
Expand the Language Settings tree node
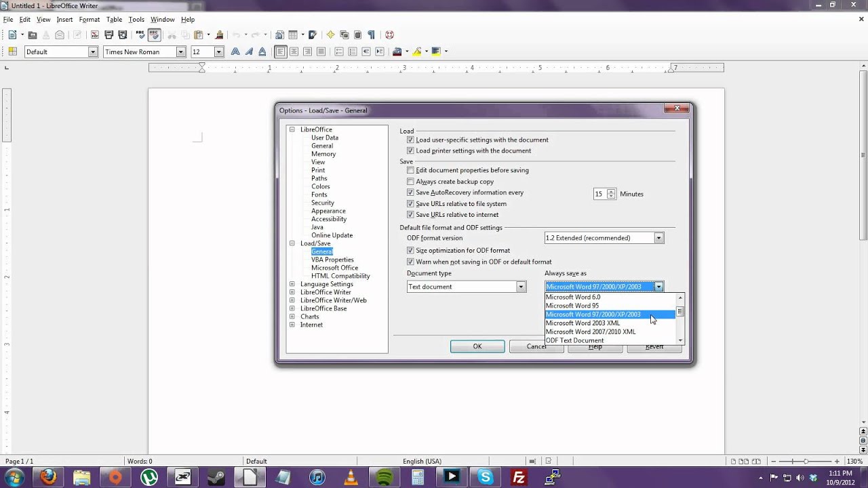pos(292,284)
